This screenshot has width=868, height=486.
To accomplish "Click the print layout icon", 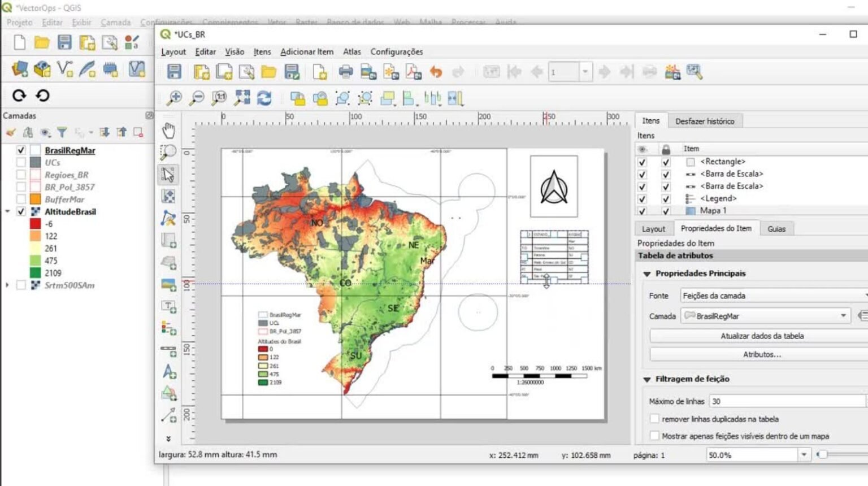I will (345, 72).
